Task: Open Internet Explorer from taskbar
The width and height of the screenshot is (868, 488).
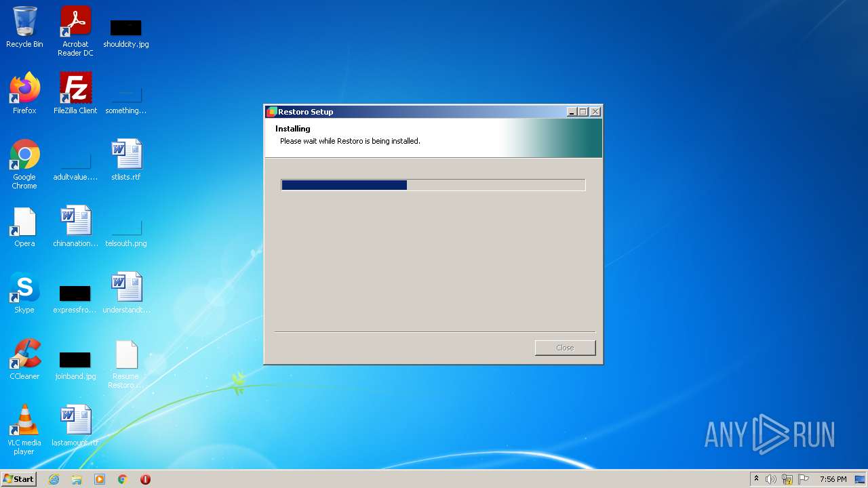Action: coord(54,479)
